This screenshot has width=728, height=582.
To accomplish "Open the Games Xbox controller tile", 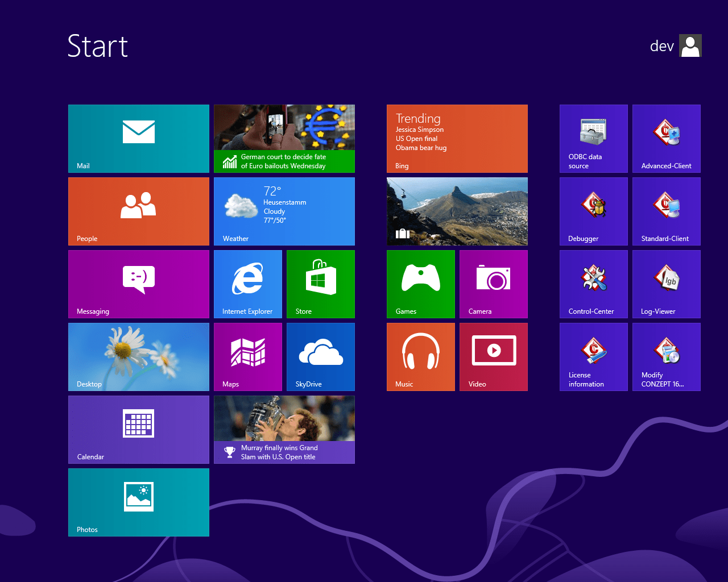I will (x=420, y=284).
